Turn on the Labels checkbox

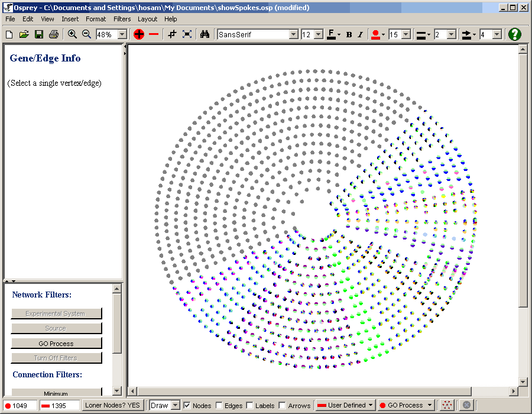point(249,405)
